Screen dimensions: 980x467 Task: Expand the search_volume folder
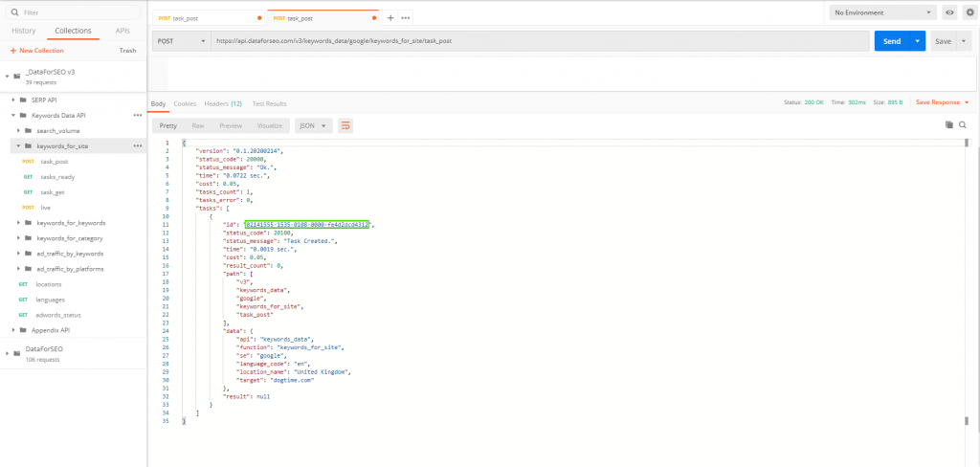click(19, 131)
